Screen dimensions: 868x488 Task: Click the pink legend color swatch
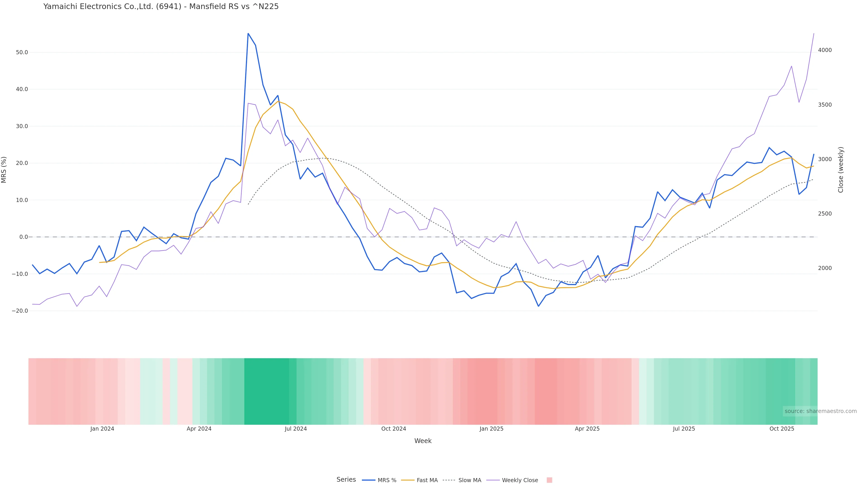549,480
